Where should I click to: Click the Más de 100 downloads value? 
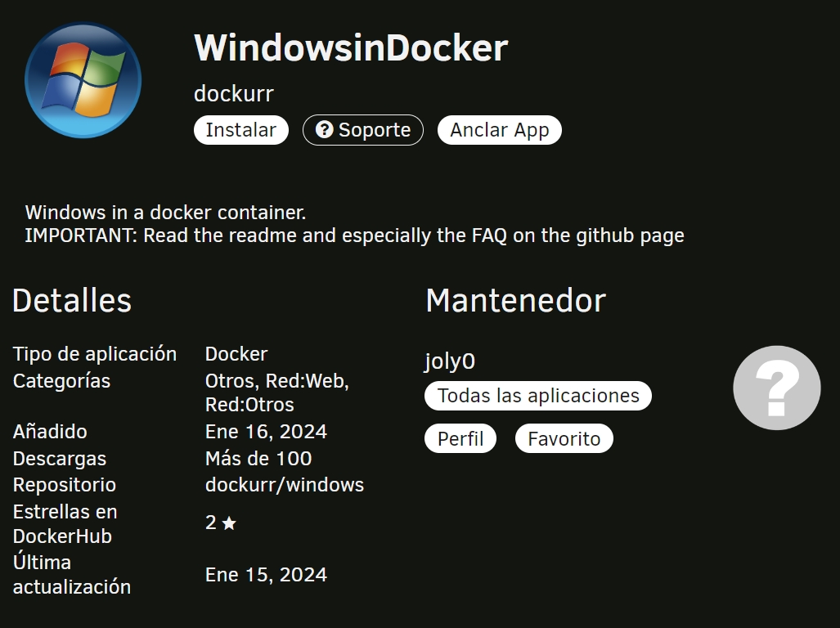[x=258, y=458]
